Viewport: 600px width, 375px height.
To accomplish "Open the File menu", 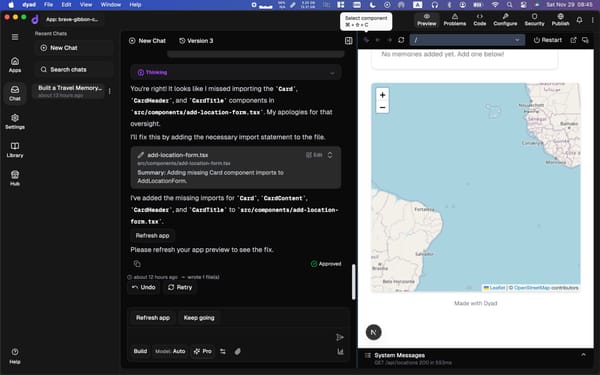I will click(x=48, y=5).
